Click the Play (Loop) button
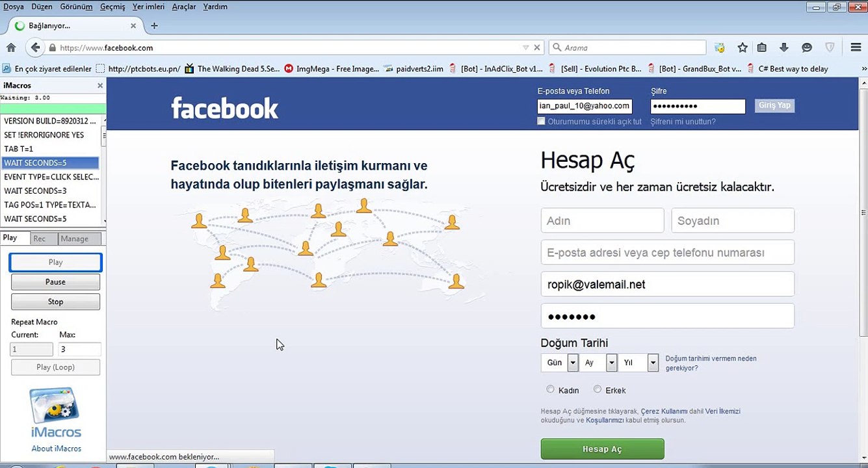Screen dimensions: 868x468 click(55, 367)
